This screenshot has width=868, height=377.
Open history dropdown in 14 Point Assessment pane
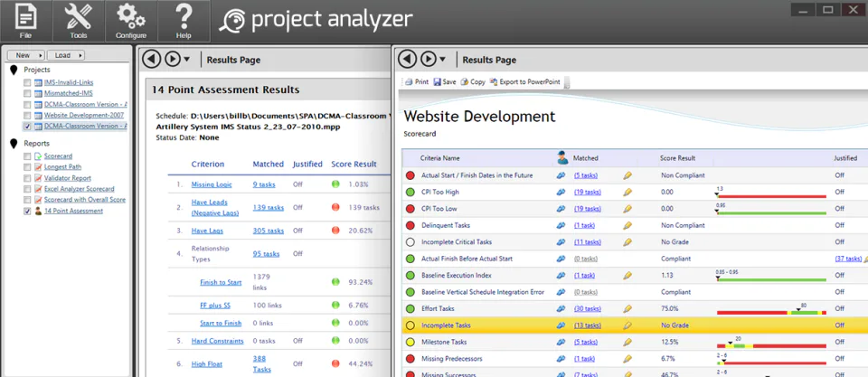pyautogui.click(x=186, y=60)
